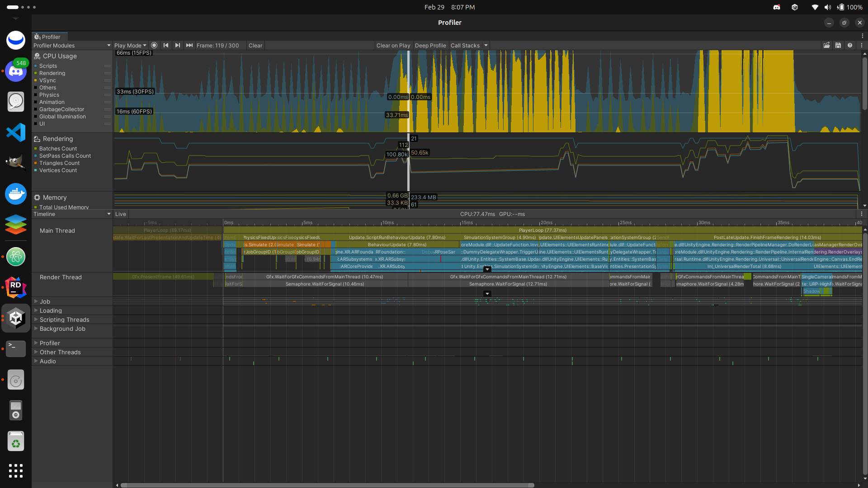Viewport: 868px width, 488px height.
Task: Toggle the Call Stacks option
Action: pos(465,45)
